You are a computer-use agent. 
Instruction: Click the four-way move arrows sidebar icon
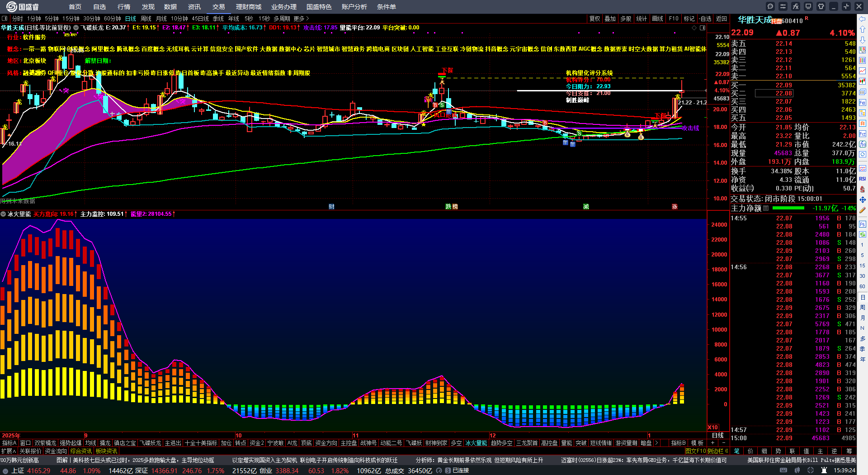[863, 199]
